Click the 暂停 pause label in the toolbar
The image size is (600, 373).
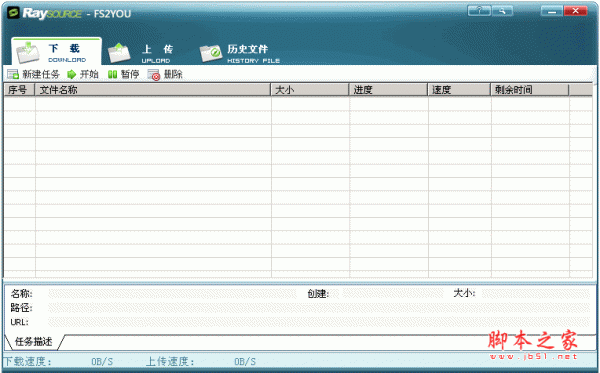coord(130,74)
